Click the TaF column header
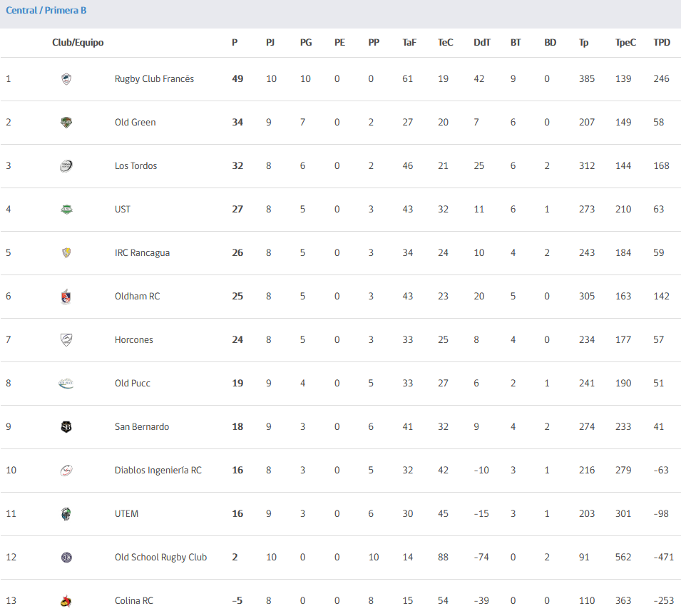Viewport: 681px width, 616px height. coord(409,43)
